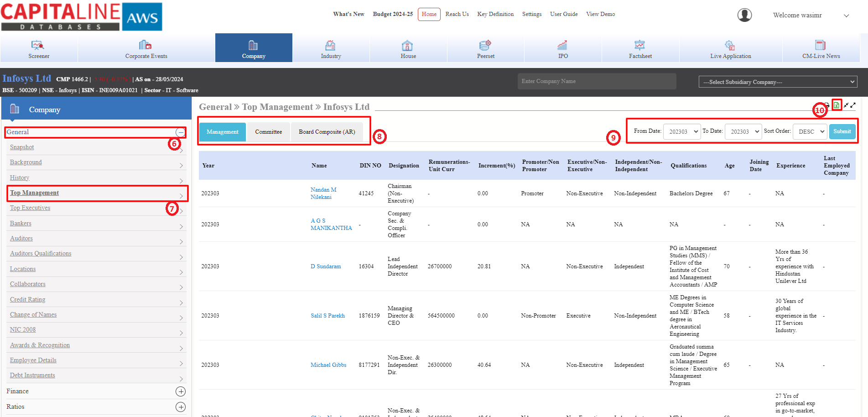Open the Settings menu item
The width and height of the screenshot is (868, 417).
(532, 14)
